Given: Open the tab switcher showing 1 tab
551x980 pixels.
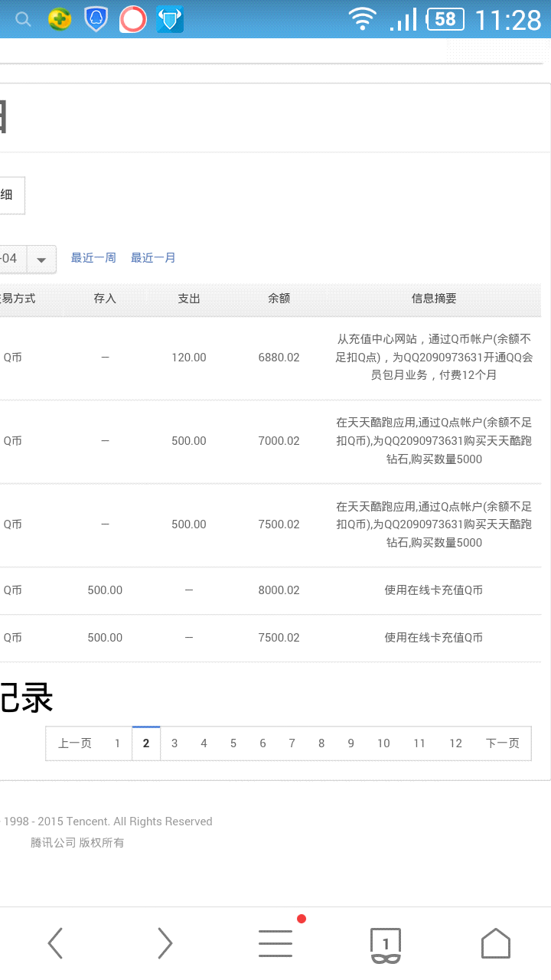Looking at the screenshot, I should click(x=386, y=945).
